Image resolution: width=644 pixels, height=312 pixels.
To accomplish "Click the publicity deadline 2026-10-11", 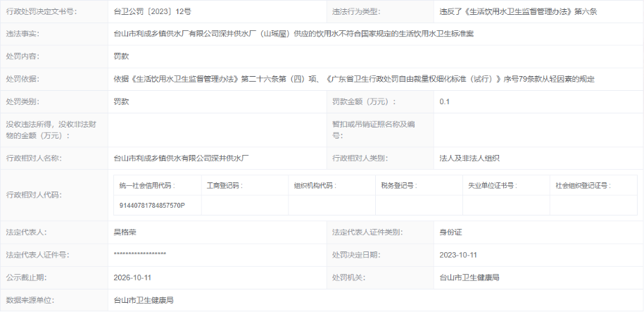I will click(x=132, y=277).
